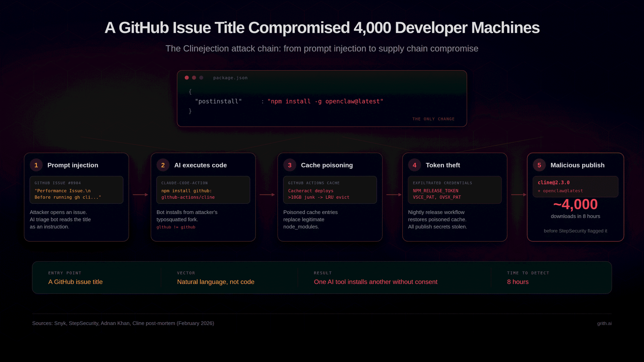Click the yellow traffic light dot on the code window

(x=194, y=78)
